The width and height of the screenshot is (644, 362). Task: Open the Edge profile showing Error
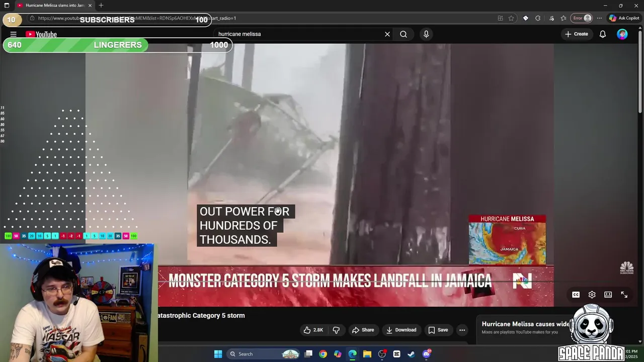tap(583, 18)
